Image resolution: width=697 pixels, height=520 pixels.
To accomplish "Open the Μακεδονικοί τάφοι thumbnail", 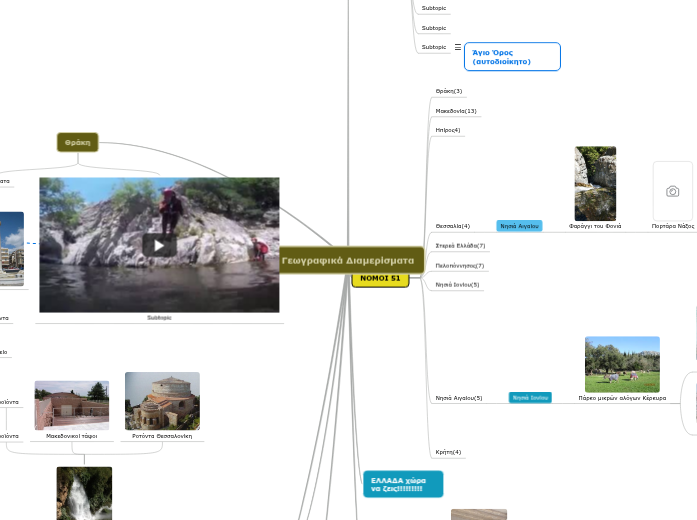I will 71,405.
